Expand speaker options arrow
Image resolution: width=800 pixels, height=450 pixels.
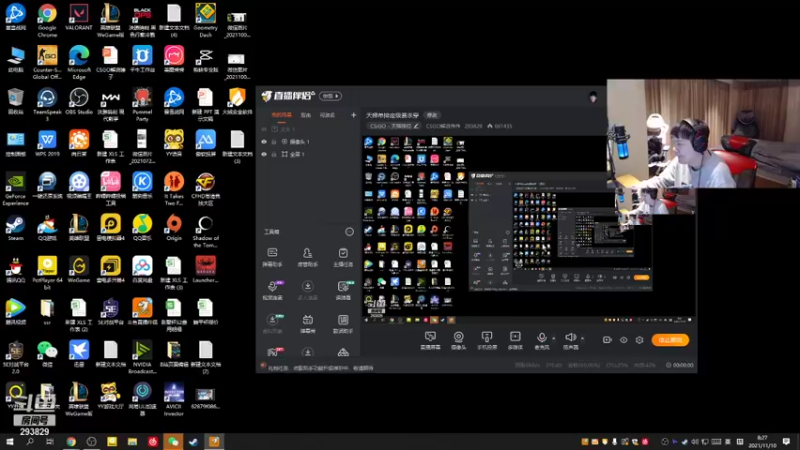click(x=583, y=338)
